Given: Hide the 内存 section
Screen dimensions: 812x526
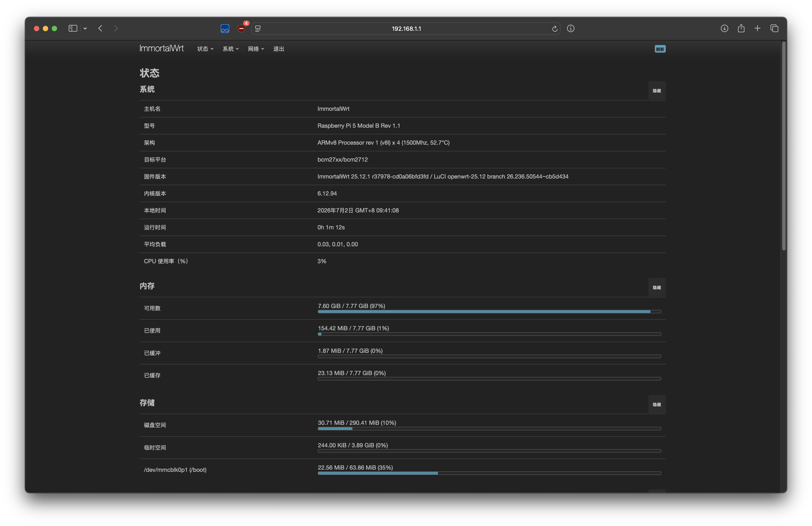Looking at the screenshot, I should tap(656, 287).
